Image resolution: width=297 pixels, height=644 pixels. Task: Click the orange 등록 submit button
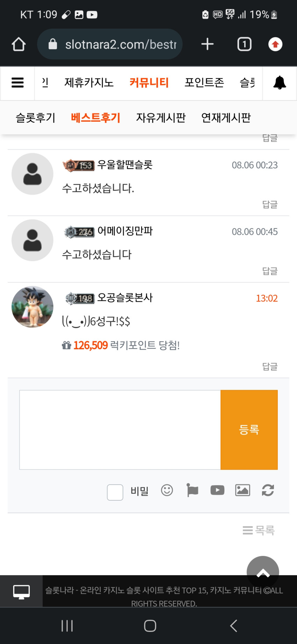tap(249, 430)
